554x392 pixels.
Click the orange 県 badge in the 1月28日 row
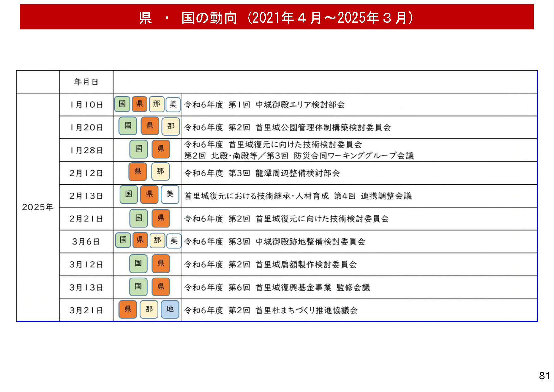[161, 149]
